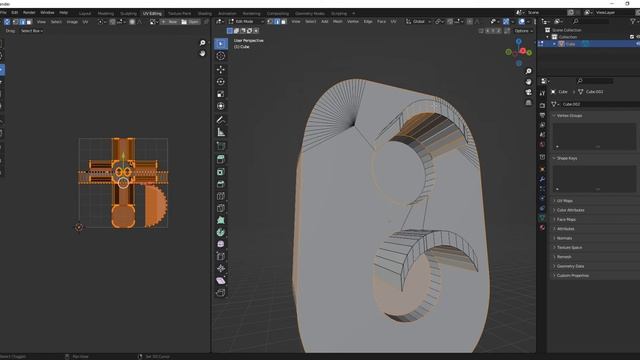The width and height of the screenshot is (640, 360).
Task: Click the New image button in UV editor
Action: [170, 22]
